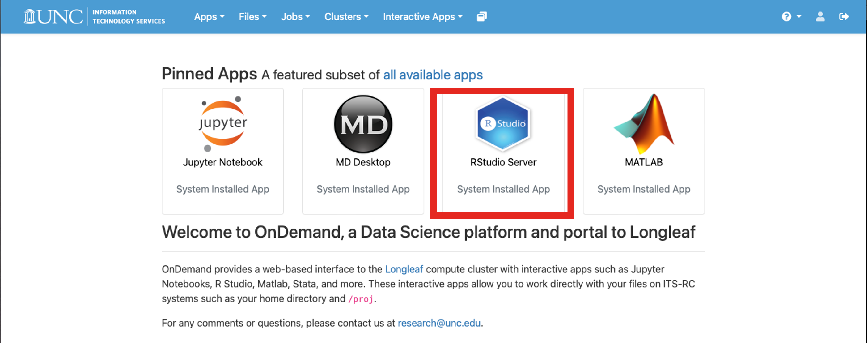Follow the Longleaf link in description
Viewport: 868px width, 343px height.
(404, 269)
